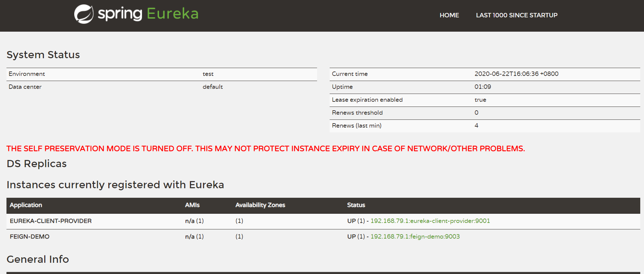Select the Data center label
The height and width of the screenshot is (274, 644).
(x=25, y=87)
